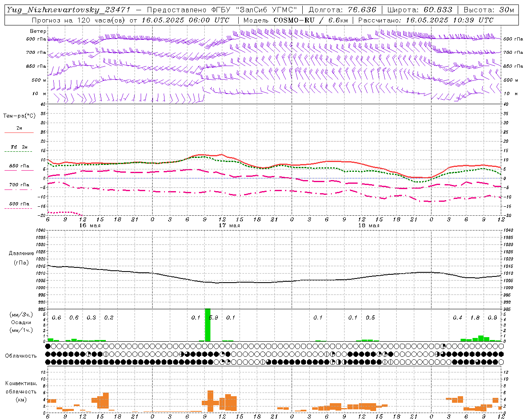Screen dimensions: 525x420
Task: Click the 10 м label on the left wind axis
Action: coord(39,94)
